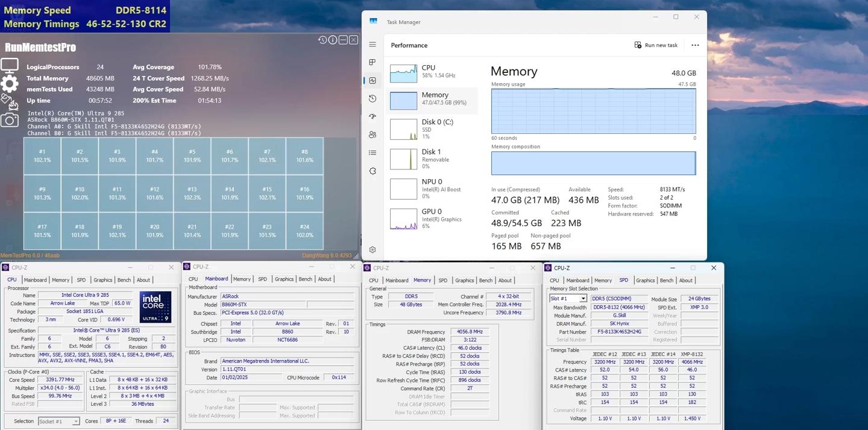
Task: Open Processes page in Task Manager sidebar
Action: point(373,62)
